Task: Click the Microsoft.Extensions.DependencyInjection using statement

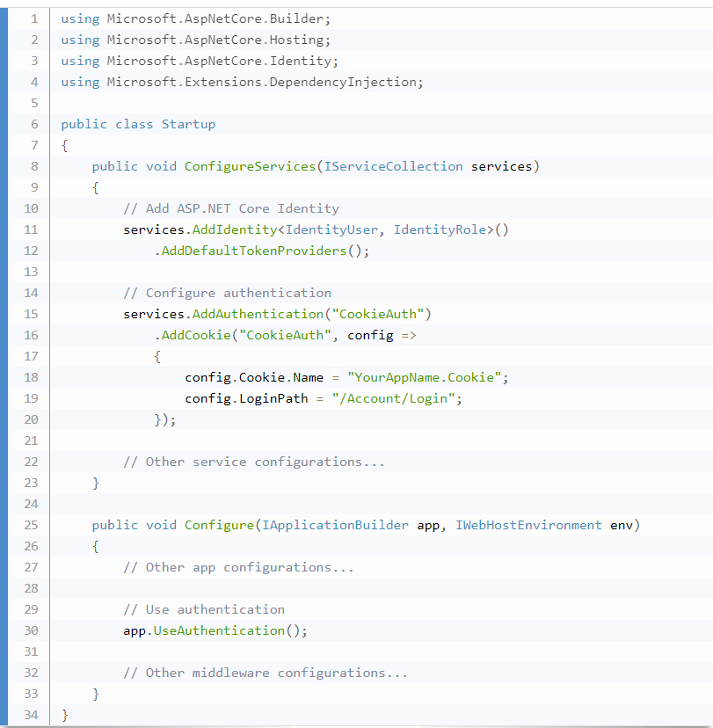Action: (x=242, y=82)
